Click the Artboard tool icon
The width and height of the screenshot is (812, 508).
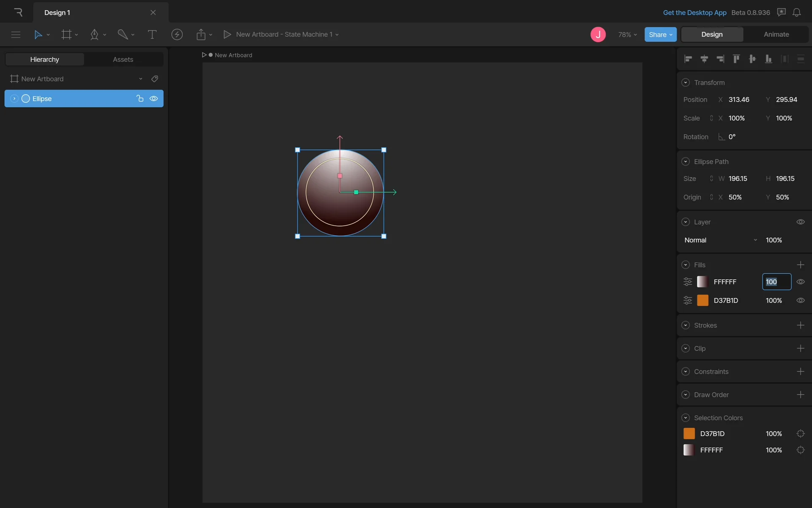(66, 34)
